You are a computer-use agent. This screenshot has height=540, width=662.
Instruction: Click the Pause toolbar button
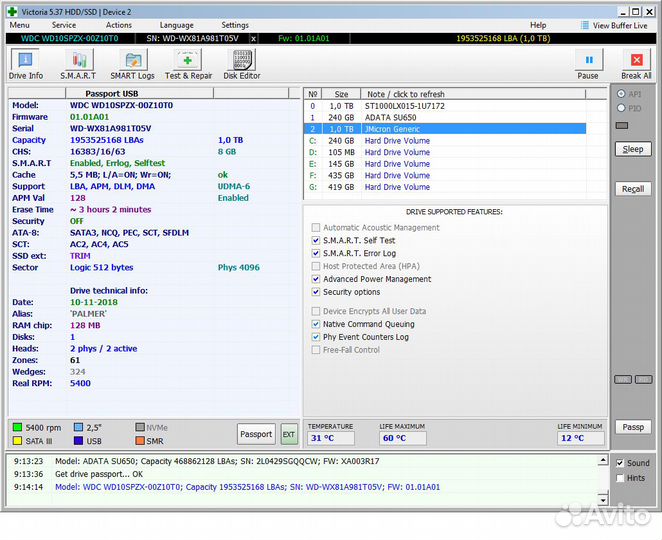coord(588,64)
